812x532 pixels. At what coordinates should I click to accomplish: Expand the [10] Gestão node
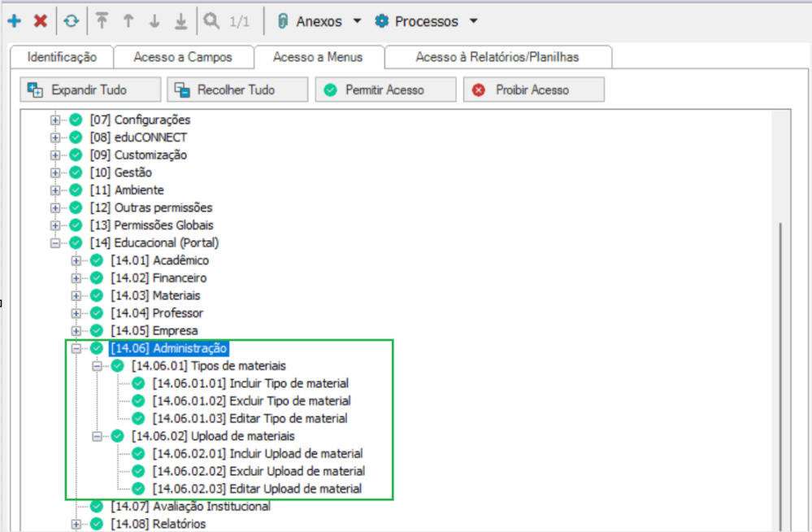tap(55, 172)
